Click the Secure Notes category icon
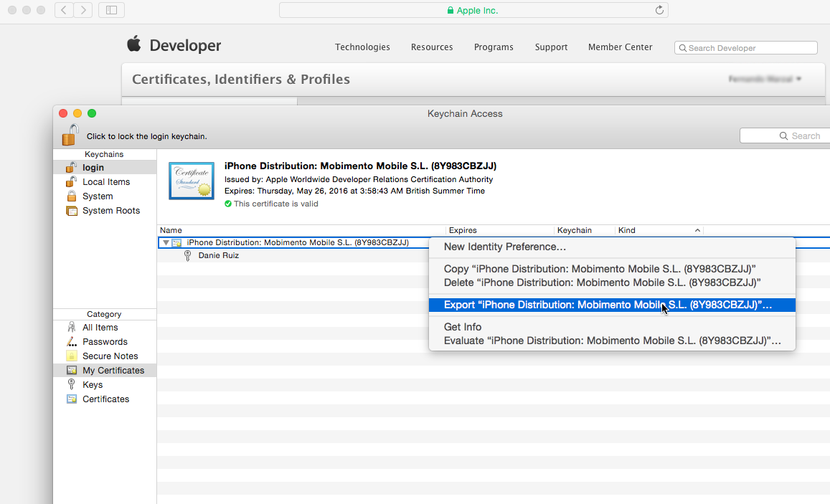This screenshot has height=504, width=830. click(72, 356)
